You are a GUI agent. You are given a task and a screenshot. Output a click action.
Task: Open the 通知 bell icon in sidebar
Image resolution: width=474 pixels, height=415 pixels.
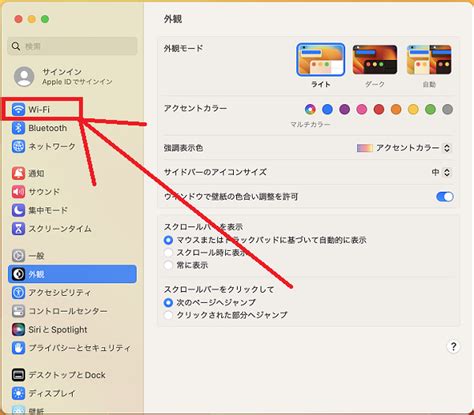[x=18, y=173]
